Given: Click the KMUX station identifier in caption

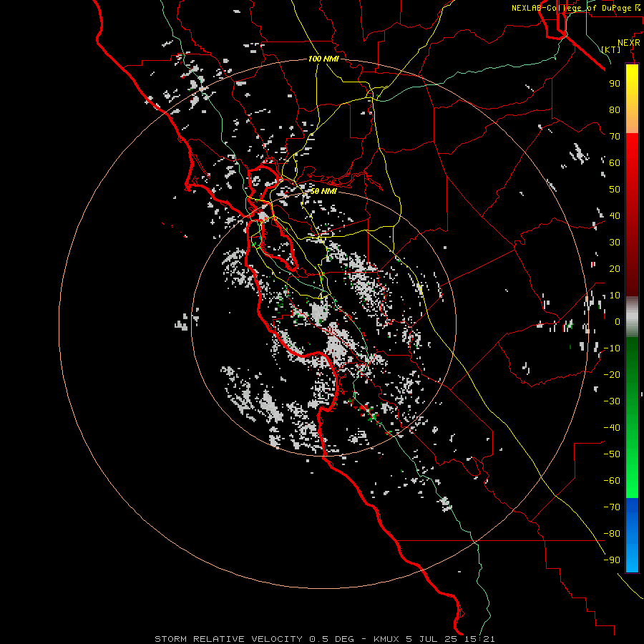Looking at the screenshot, I should coord(386,639).
